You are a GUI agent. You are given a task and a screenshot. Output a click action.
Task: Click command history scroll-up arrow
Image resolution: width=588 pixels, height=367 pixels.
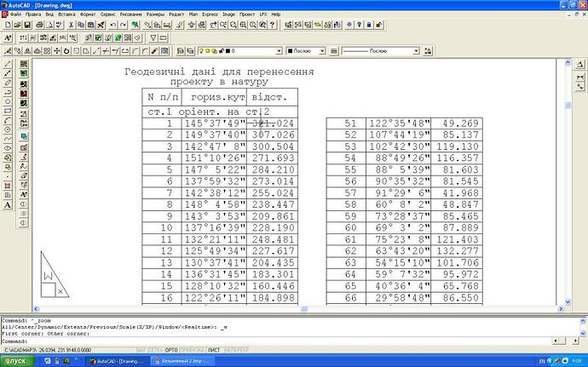click(x=583, y=321)
